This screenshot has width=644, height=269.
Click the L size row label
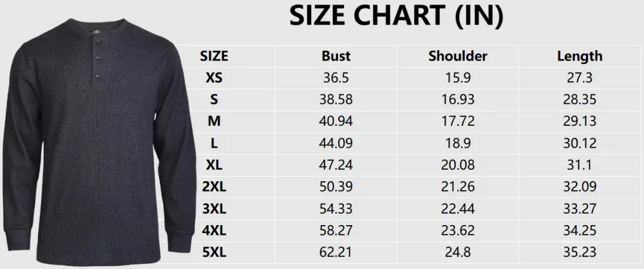coord(214,143)
